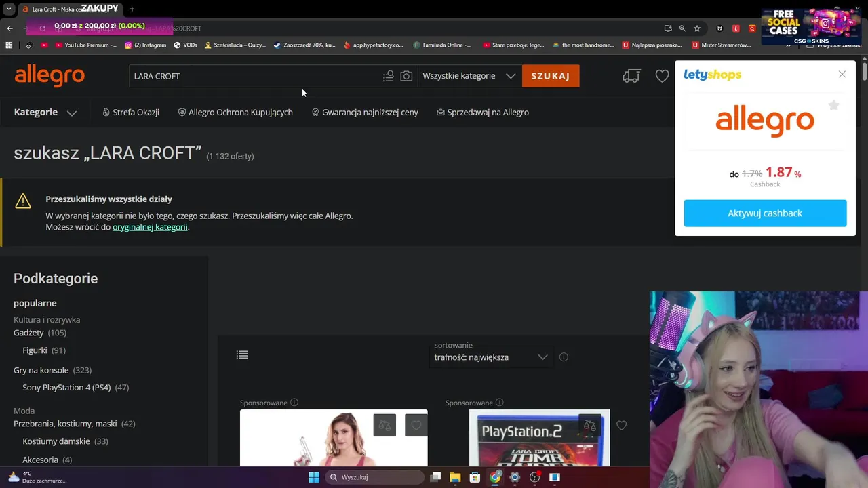The width and height of the screenshot is (868, 488).
Task: Click info icon next to second Sponsorowane
Action: [500, 403]
